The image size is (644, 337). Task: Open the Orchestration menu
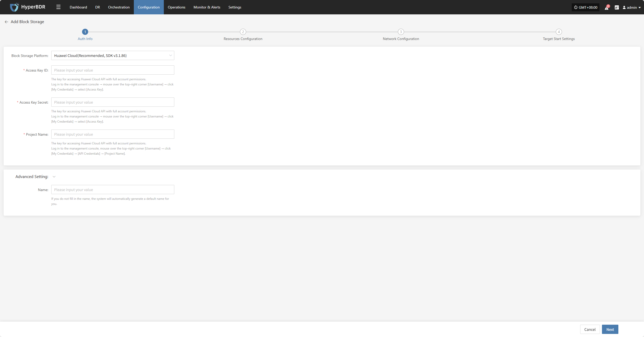click(x=119, y=7)
